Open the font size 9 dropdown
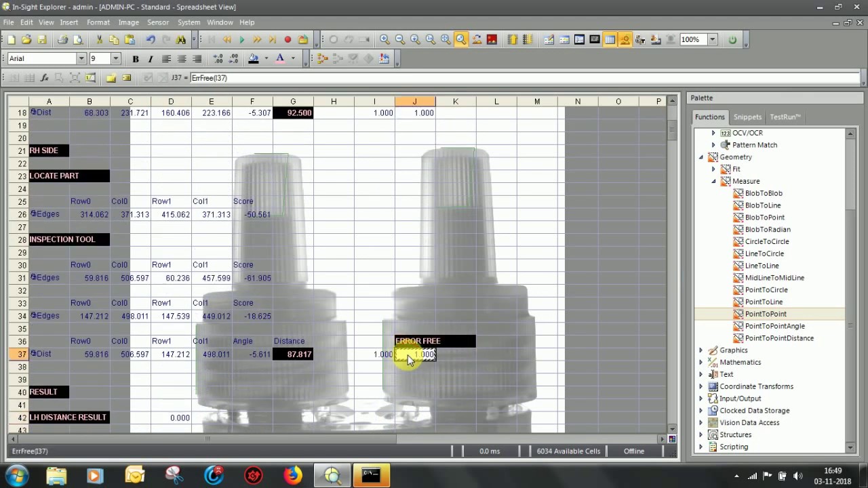The width and height of the screenshot is (868, 488). (x=115, y=59)
